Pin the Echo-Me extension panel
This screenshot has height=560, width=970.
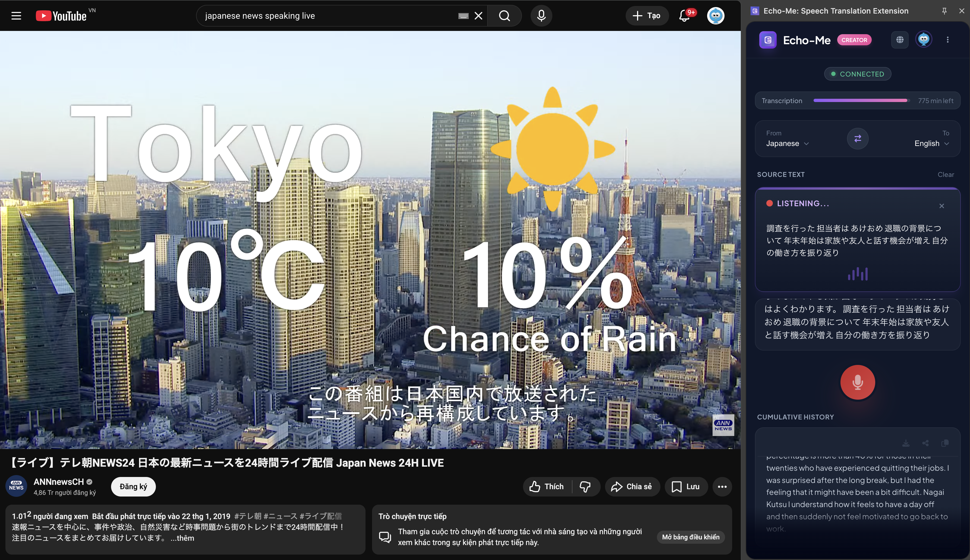pos(944,11)
